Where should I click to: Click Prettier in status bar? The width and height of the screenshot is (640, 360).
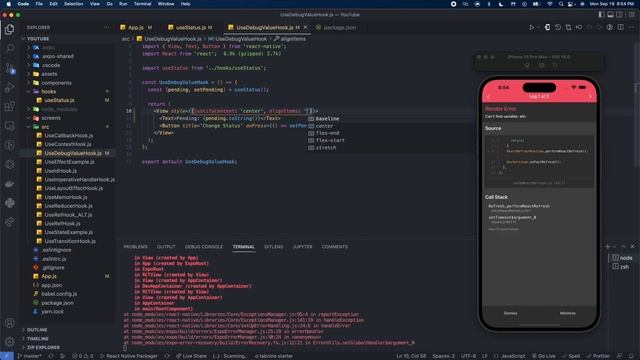coord(599,356)
